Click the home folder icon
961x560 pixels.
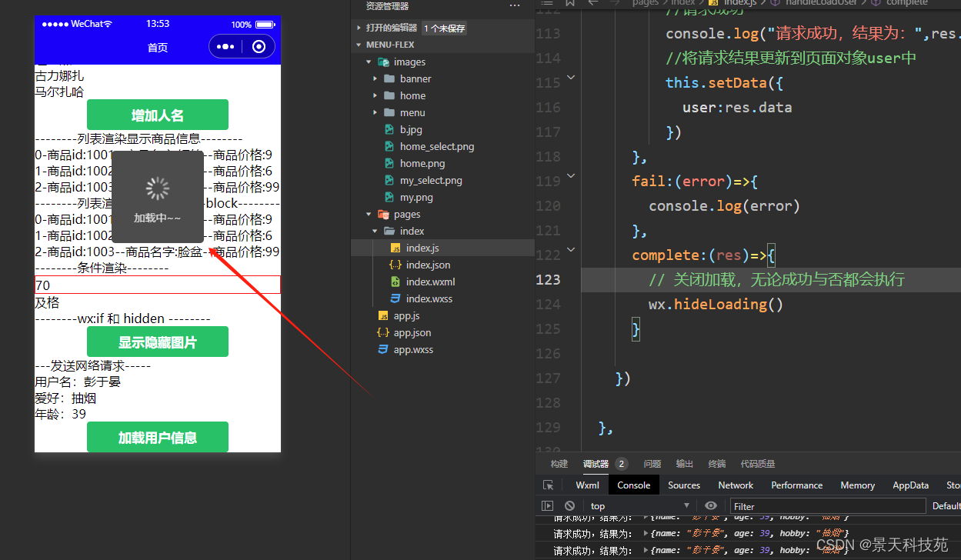coord(389,95)
